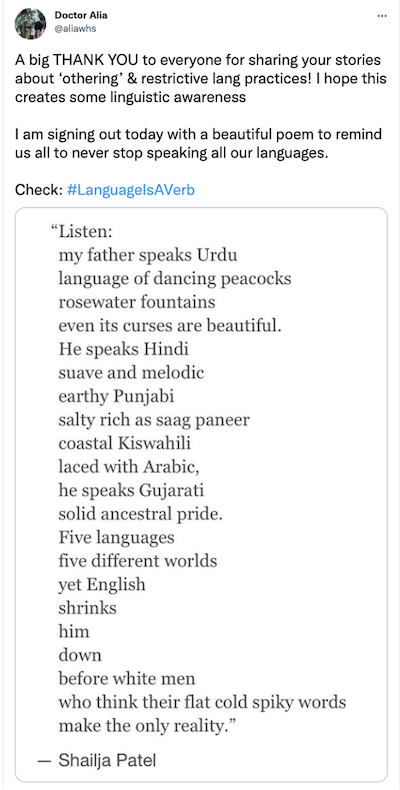Click the 'my father speaks Urdu' line
The width and height of the screenshot is (400, 790).
(x=148, y=255)
